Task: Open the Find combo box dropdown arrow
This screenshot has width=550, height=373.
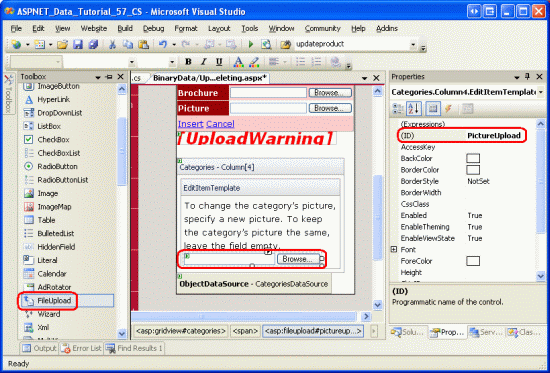Action: 413,45
